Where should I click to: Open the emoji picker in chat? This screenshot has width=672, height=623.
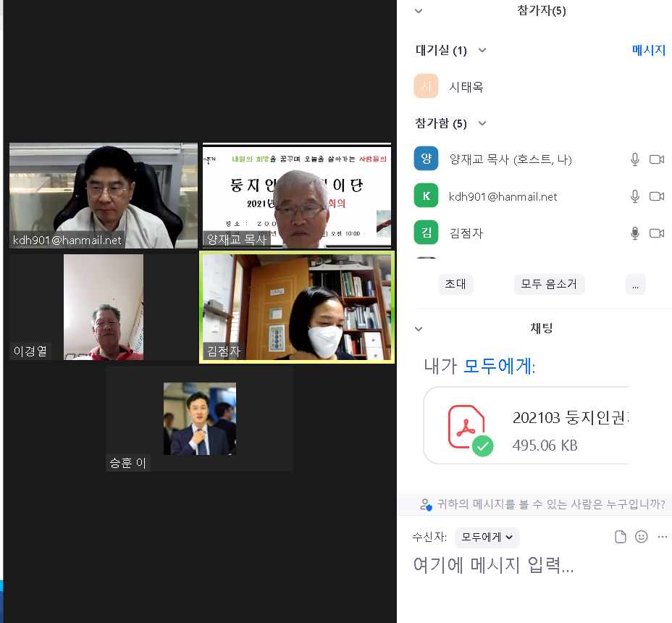(641, 537)
